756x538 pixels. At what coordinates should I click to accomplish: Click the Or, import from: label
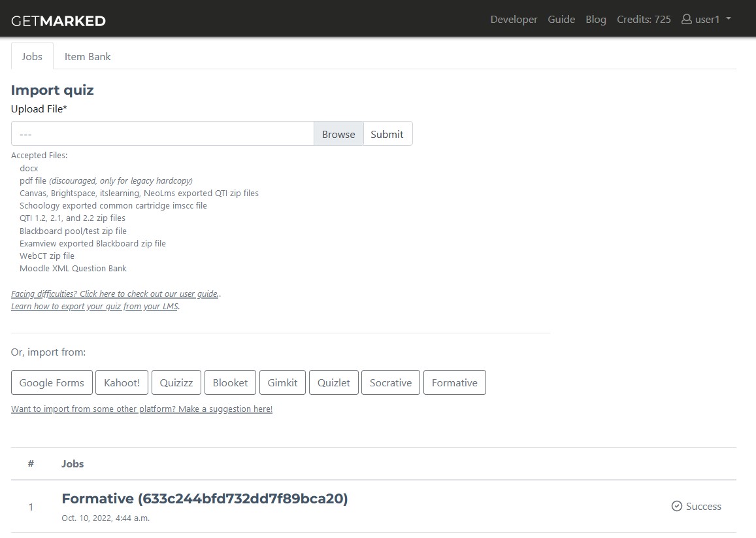tap(48, 352)
